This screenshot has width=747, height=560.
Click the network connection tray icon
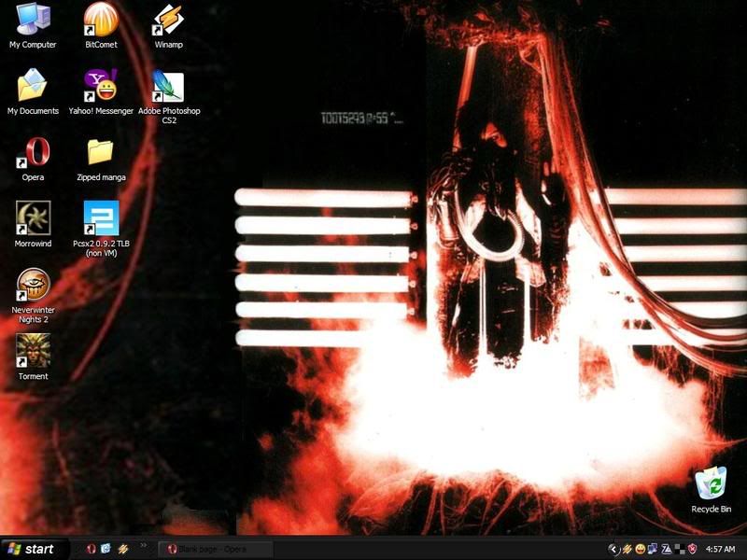pyautogui.click(x=653, y=550)
